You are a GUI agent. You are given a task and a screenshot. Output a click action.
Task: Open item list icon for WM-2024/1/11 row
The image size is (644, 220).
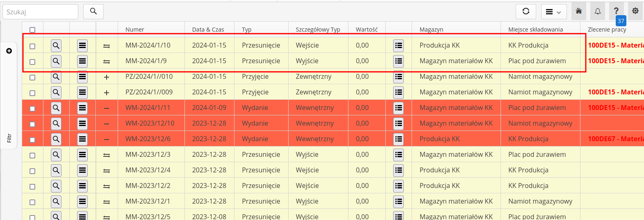tap(398, 108)
